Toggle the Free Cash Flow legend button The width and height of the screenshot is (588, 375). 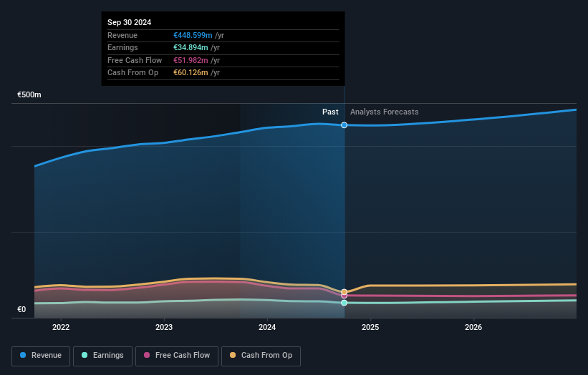click(x=177, y=356)
